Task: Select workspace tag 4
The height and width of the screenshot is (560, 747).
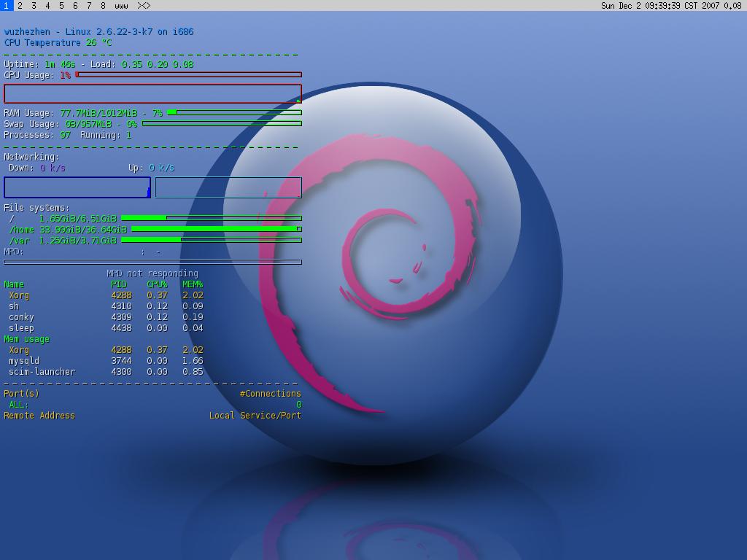Action: click(x=47, y=6)
